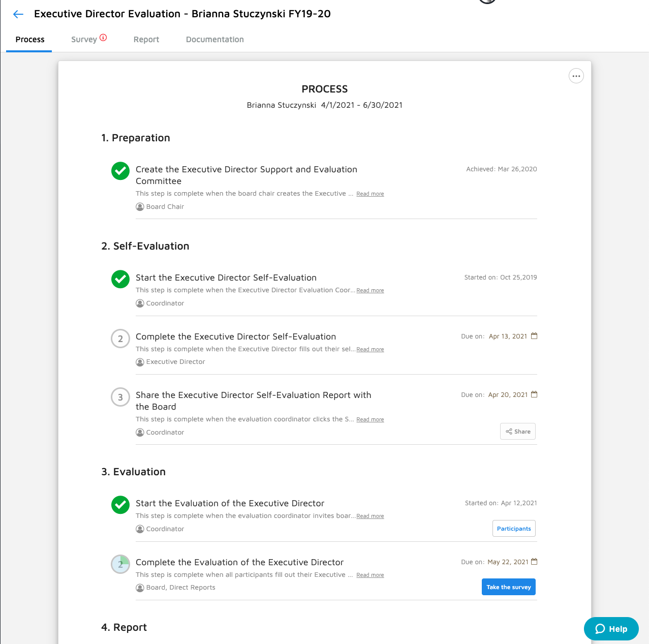The image size is (649, 644).
Task: Click Read more for Start the Evaluation step
Action: [370, 516]
